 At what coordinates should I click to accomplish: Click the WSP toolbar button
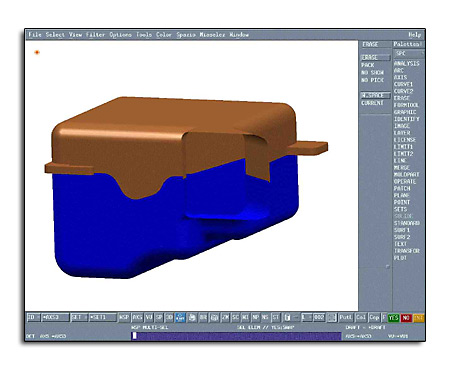(x=124, y=317)
